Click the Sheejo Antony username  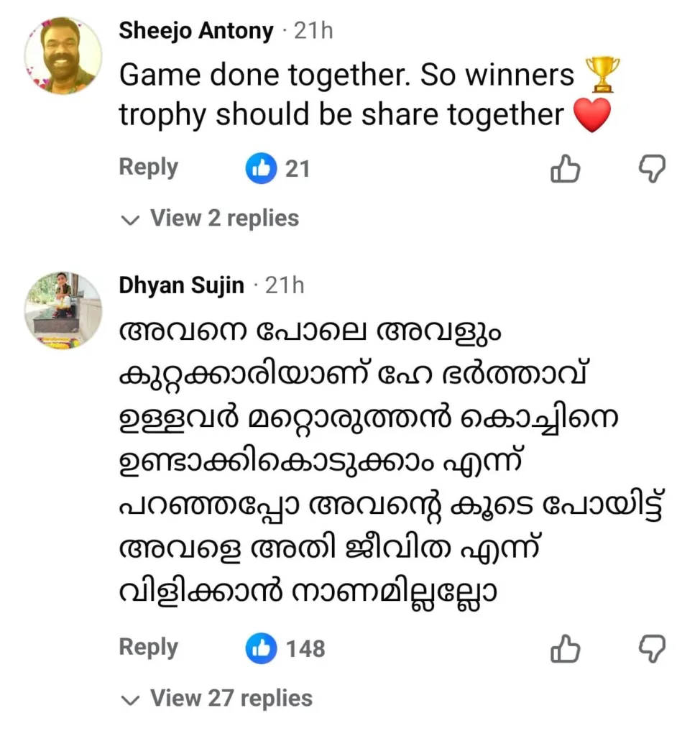(195, 31)
